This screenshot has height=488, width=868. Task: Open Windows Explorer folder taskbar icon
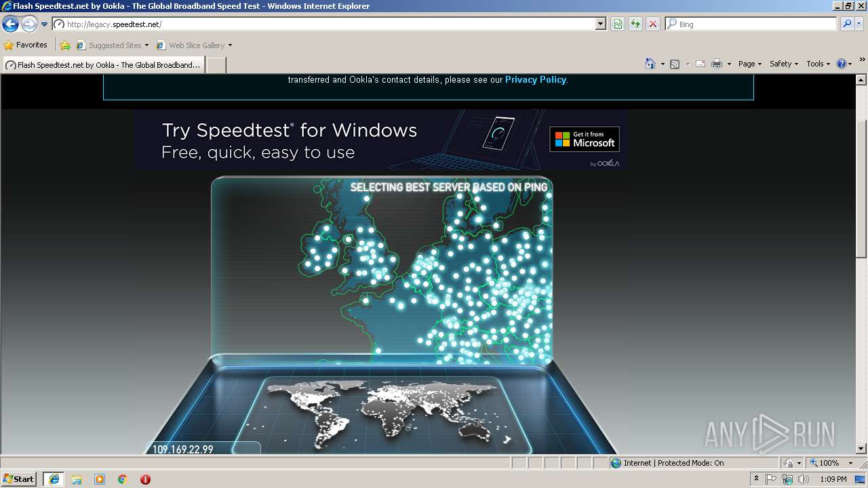(x=77, y=479)
